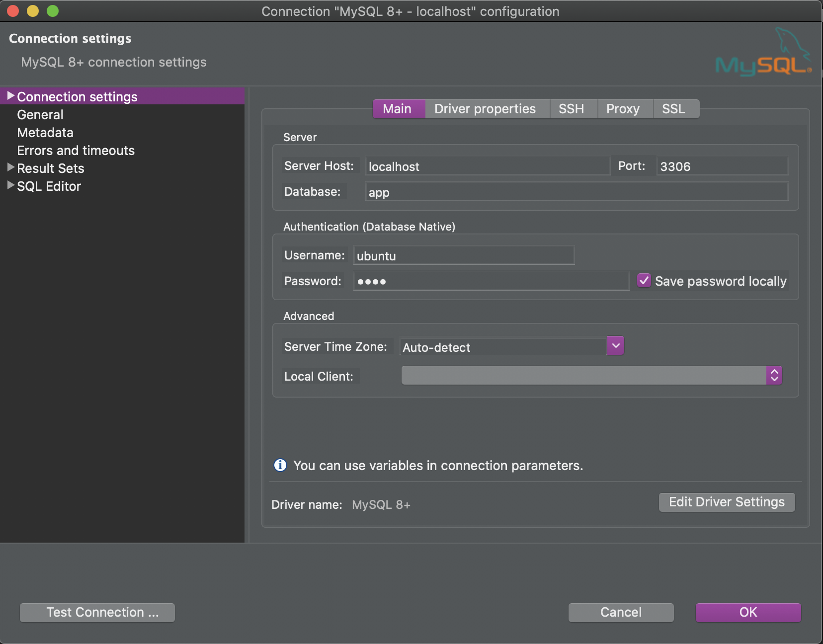
Task: Expand the Result Sets tree section
Action: (x=10, y=167)
